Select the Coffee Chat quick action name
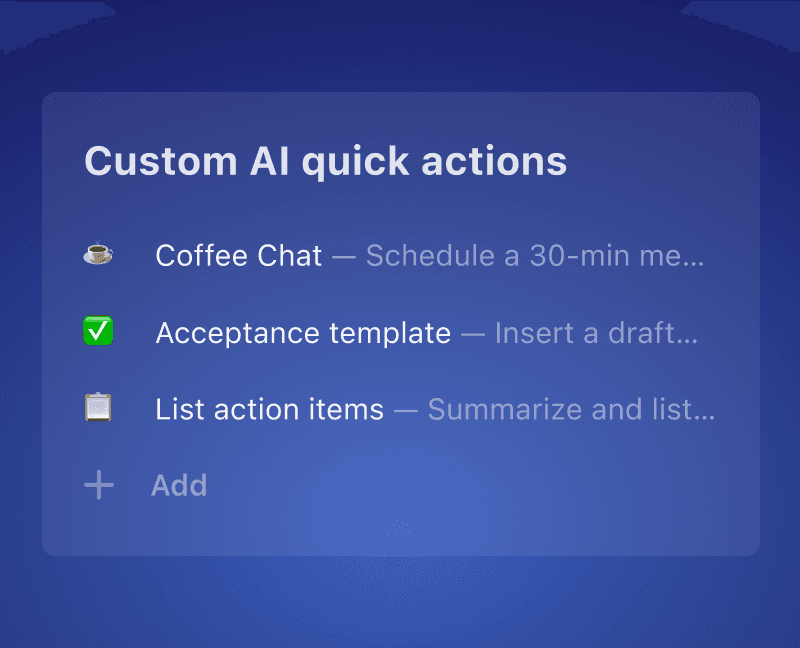Screen dimensions: 800x648 click(x=239, y=256)
